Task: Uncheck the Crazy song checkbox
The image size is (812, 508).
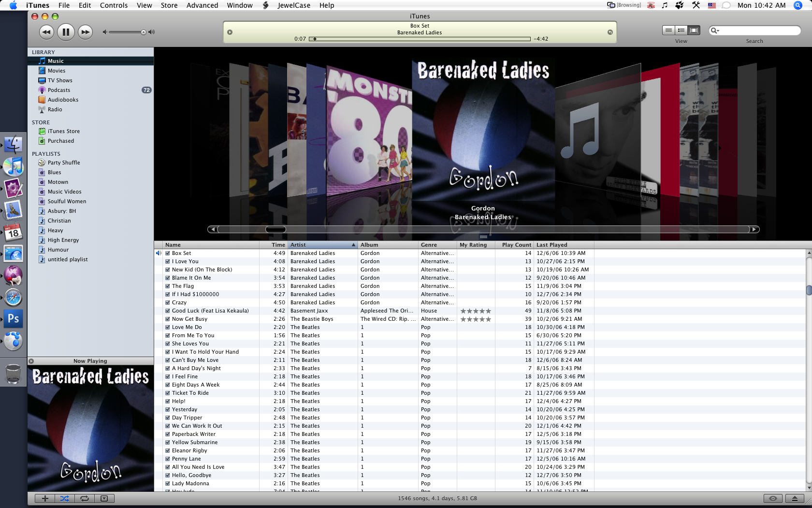Action: pos(168,302)
